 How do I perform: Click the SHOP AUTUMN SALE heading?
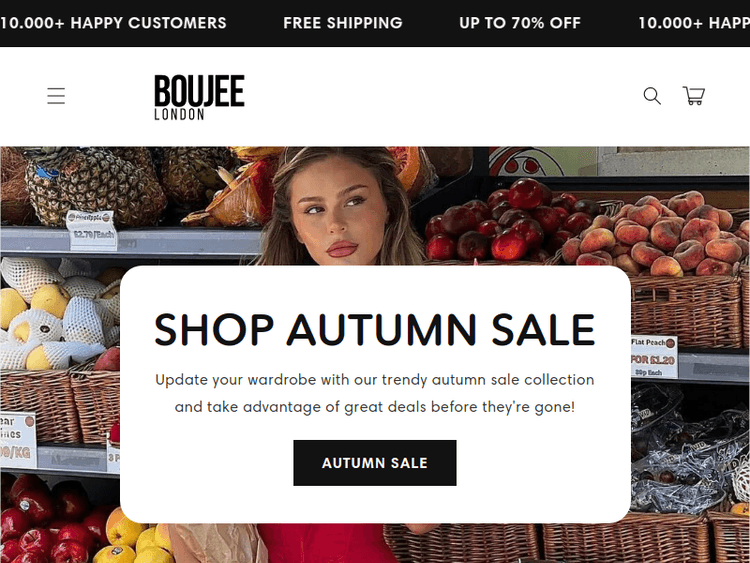pyautogui.click(x=375, y=329)
